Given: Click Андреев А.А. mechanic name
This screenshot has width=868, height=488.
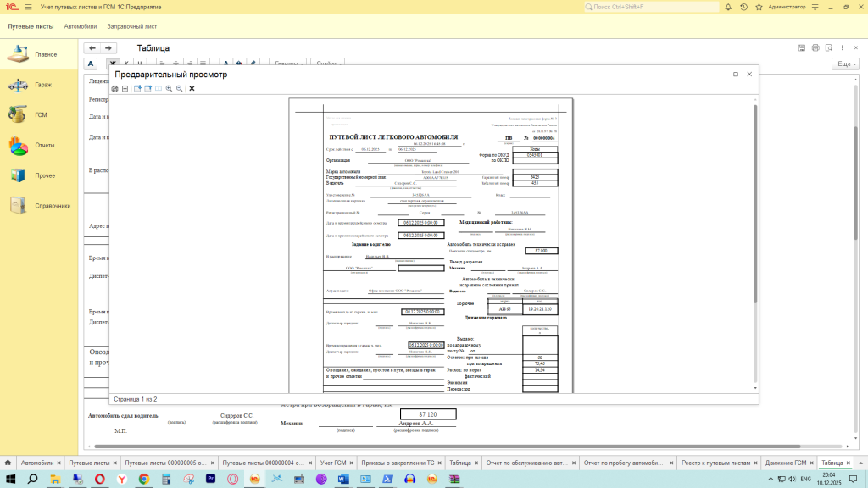Looking at the screenshot, I should (x=415, y=424).
